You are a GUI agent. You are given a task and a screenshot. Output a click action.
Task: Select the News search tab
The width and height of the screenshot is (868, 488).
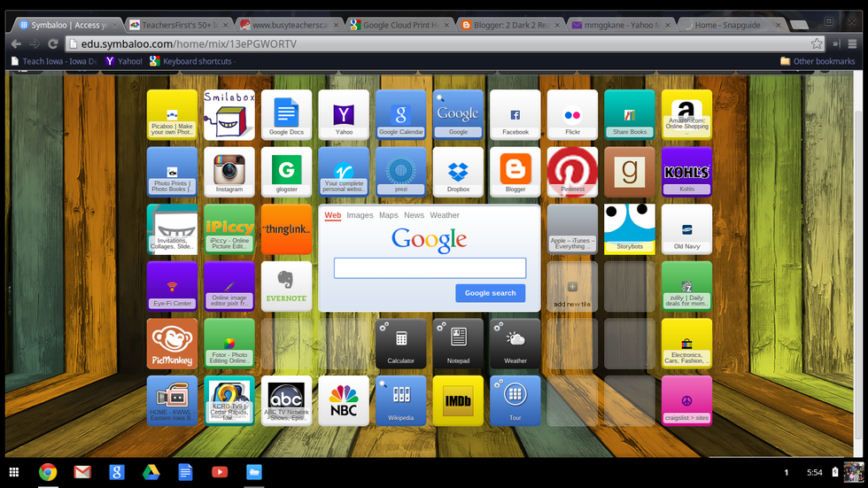[x=415, y=215]
